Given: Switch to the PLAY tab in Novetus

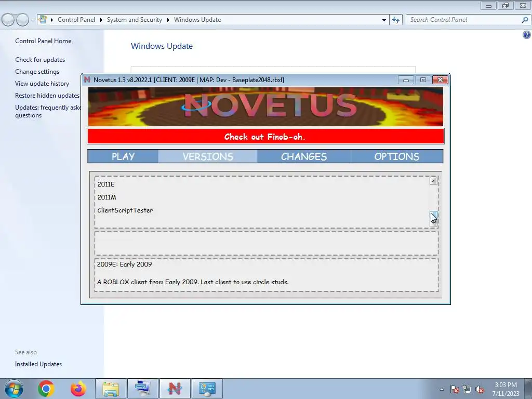Looking at the screenshot, I should tap(123, 156).
